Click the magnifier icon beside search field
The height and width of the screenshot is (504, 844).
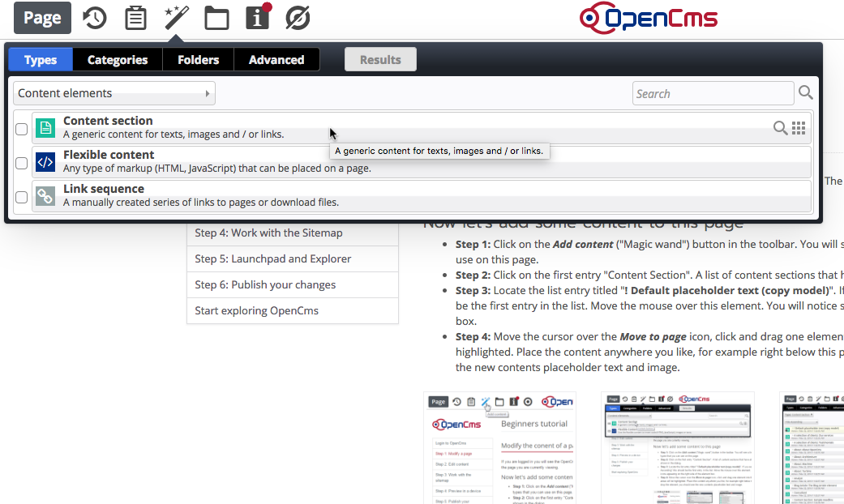click(x=805, y=93)
